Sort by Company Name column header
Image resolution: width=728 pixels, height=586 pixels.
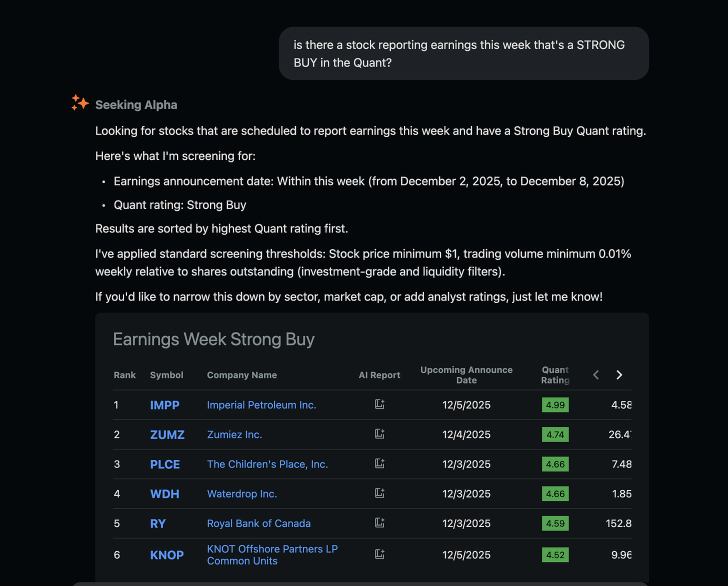pos(242,375)
